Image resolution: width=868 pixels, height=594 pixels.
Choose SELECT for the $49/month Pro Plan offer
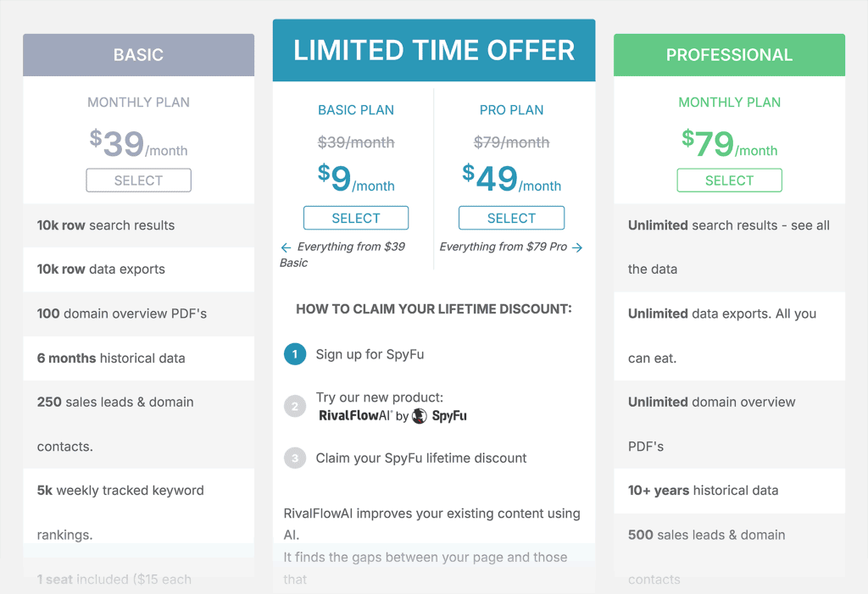(x=511, y=218)
